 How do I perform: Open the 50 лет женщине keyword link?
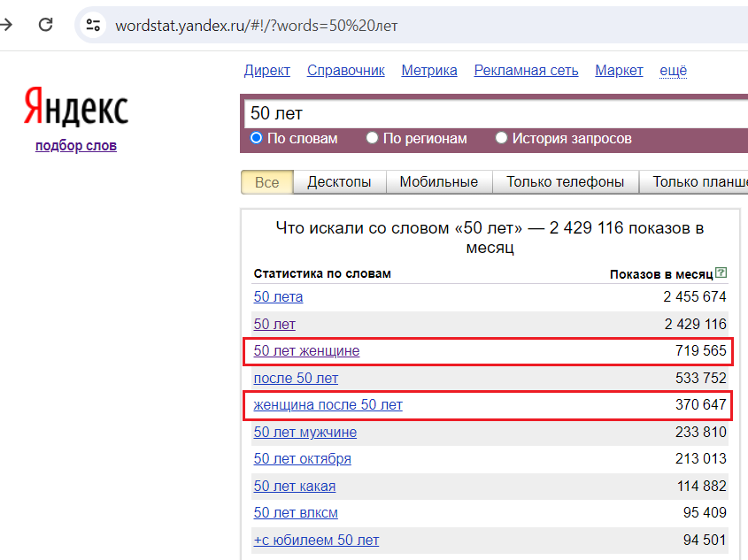pyautogui.click(x=307, y=351)
